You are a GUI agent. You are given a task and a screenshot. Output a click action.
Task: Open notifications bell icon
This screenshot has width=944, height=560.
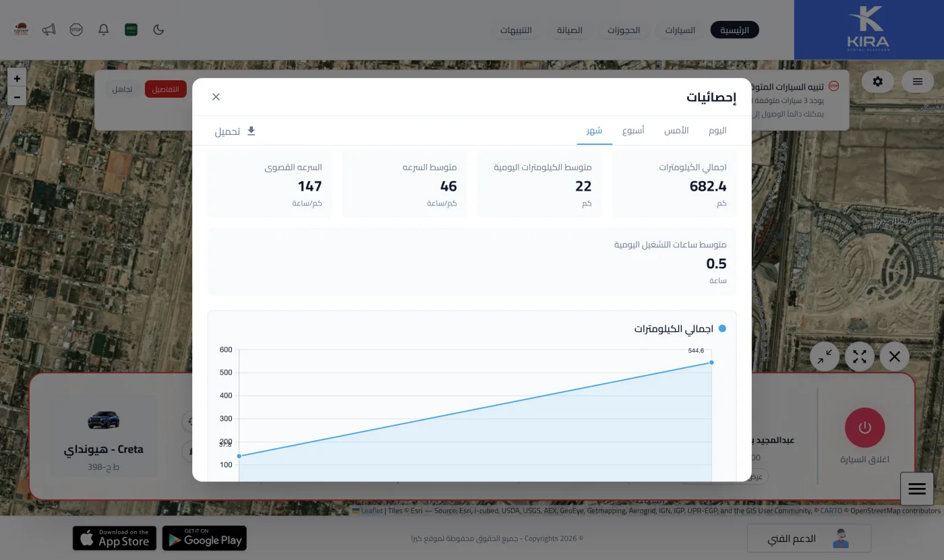[103, 30]
